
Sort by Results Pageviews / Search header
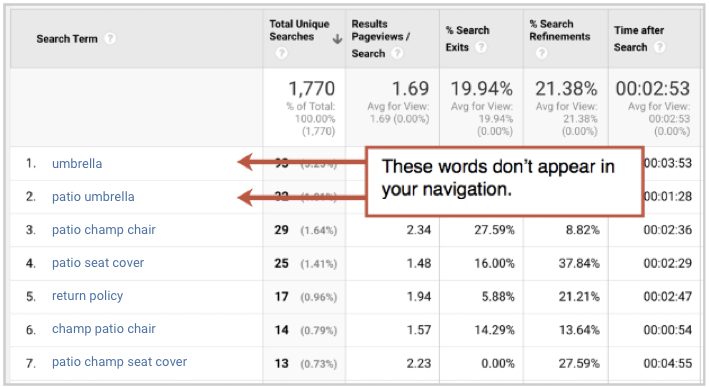coord(380,38)
